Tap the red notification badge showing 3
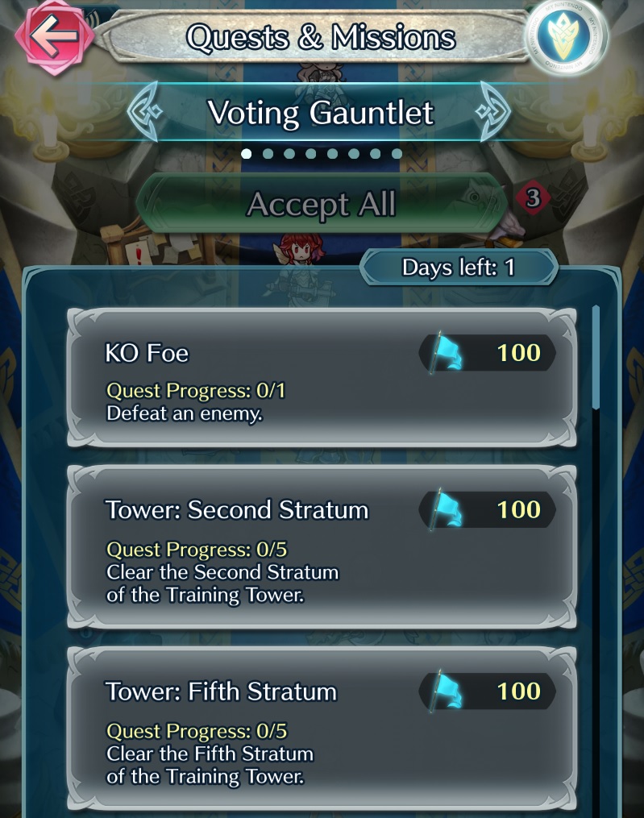This screenshot has height=818, width=644. pyautogui.click(x=532, y=197)
